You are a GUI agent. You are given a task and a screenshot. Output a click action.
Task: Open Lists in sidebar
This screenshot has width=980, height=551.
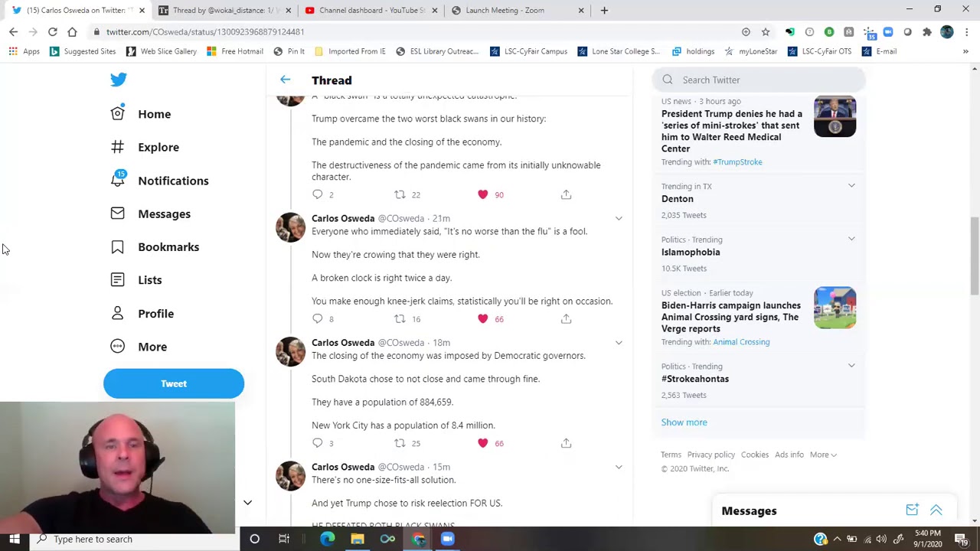[136, 280]
